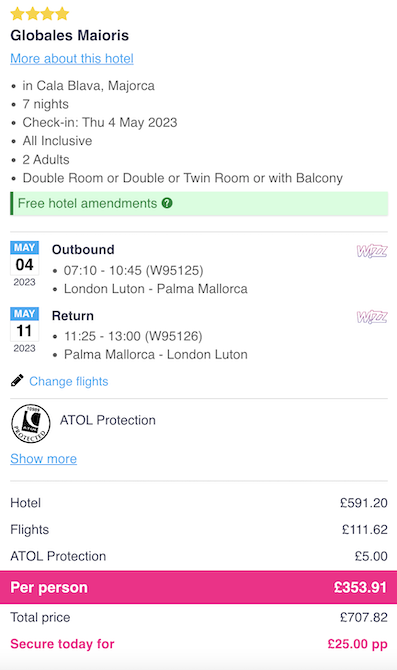Click the outbound Wizz Air logo
397x670 pixels.
pos(372,251)
